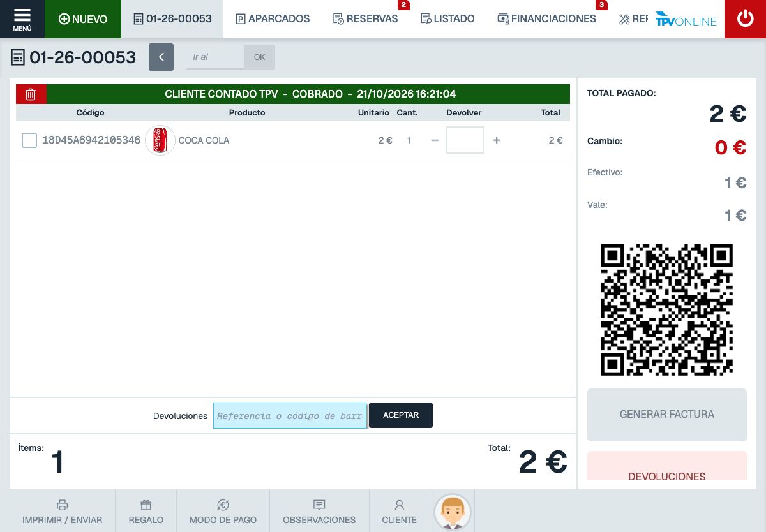
Task: Click the GENERAR FACTURA button
Action: [667, 415]
